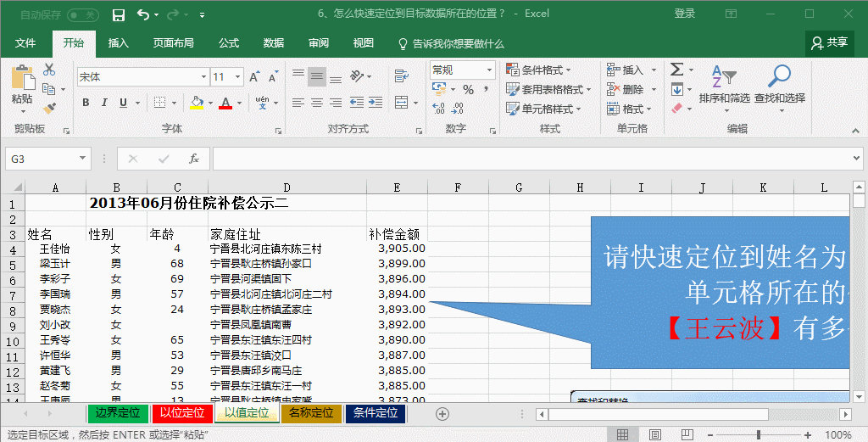Open the 边界定位 sheet tab
Viewport: 868px width, 442px height.
coord(118,413)
